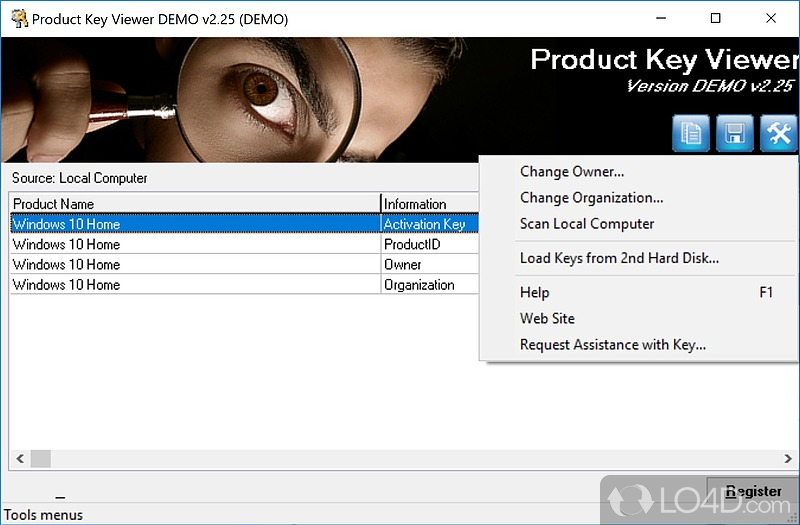800x525 pixels.
Task: Open the wrench tools menu icon
Action: (x=779, y=133)
